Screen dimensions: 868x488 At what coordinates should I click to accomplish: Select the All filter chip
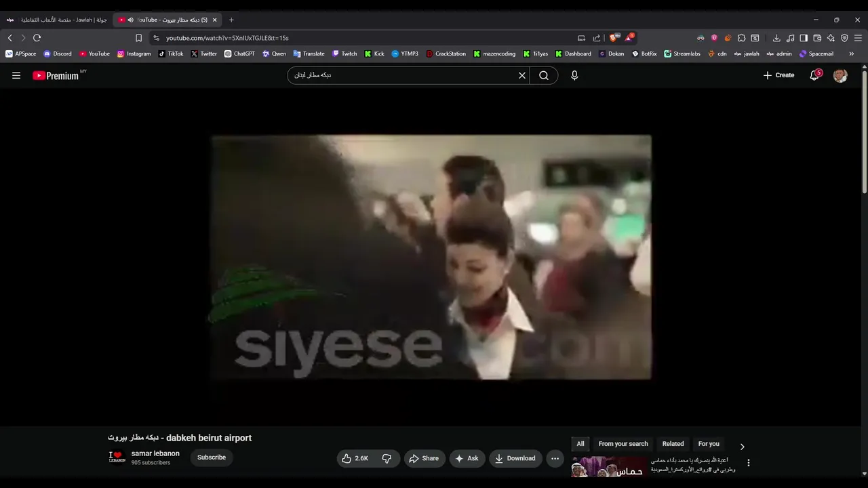coord(580,444)
